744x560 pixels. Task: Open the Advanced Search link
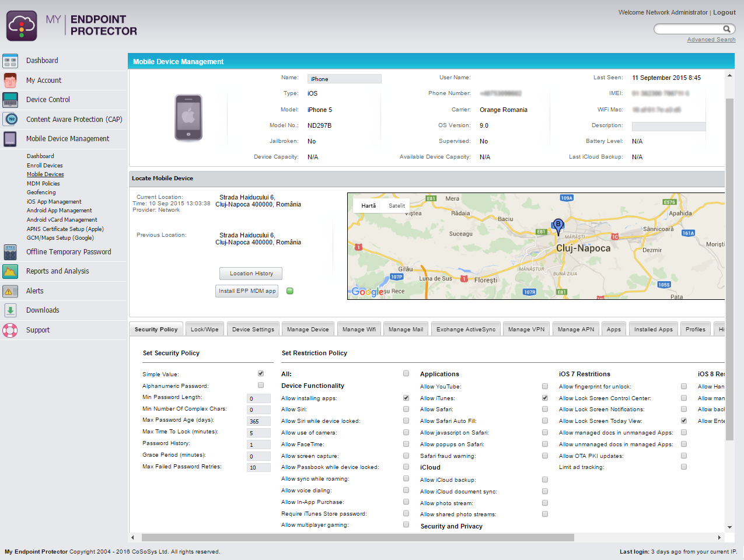pyautogui.click(x=711, y=40)
